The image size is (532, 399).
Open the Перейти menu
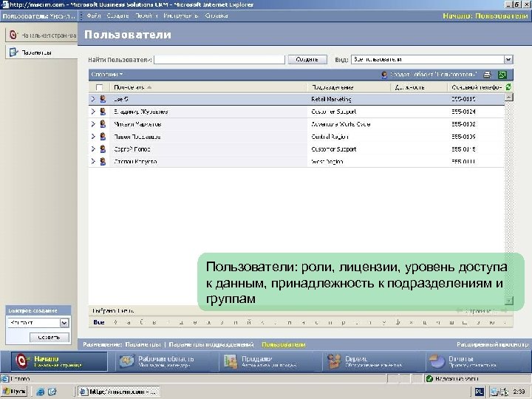[x=146, y=16]
